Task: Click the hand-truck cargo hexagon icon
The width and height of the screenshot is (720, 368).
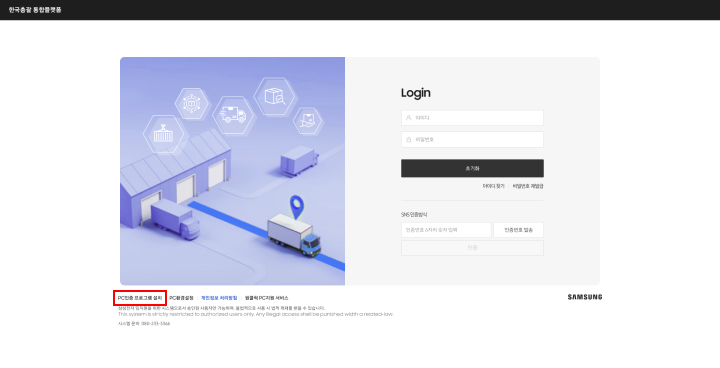Action: coord(308,121)
